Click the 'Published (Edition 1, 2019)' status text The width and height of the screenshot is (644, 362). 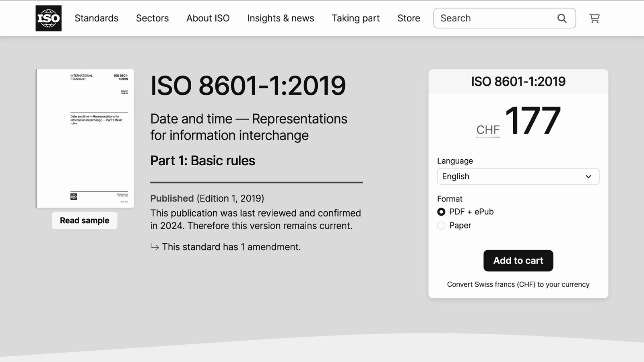(207, 198)
